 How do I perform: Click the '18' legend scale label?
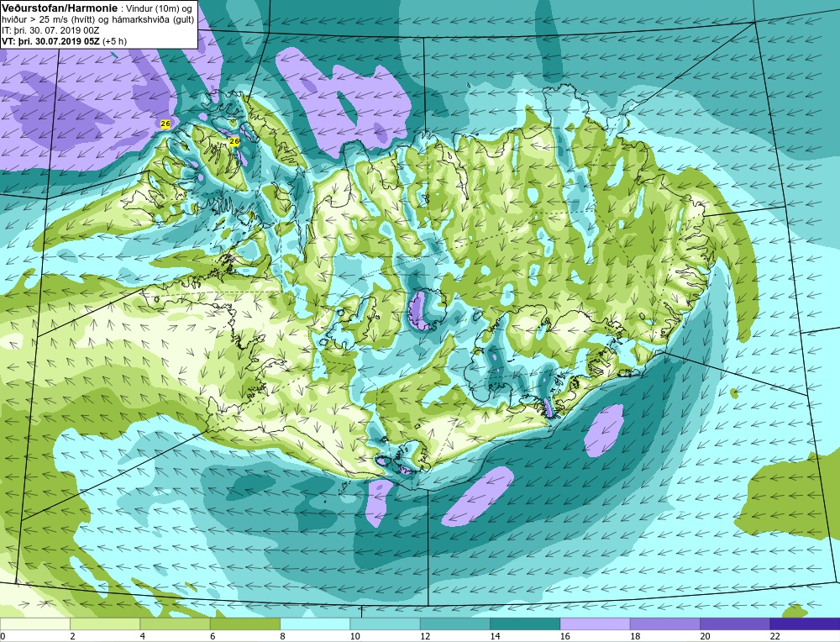pos(635,636)
